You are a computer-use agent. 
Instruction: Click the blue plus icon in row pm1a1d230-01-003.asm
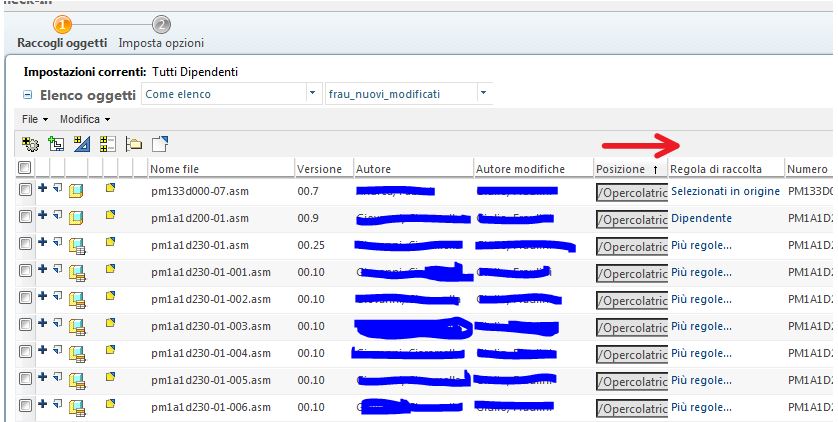click(42, 323)
